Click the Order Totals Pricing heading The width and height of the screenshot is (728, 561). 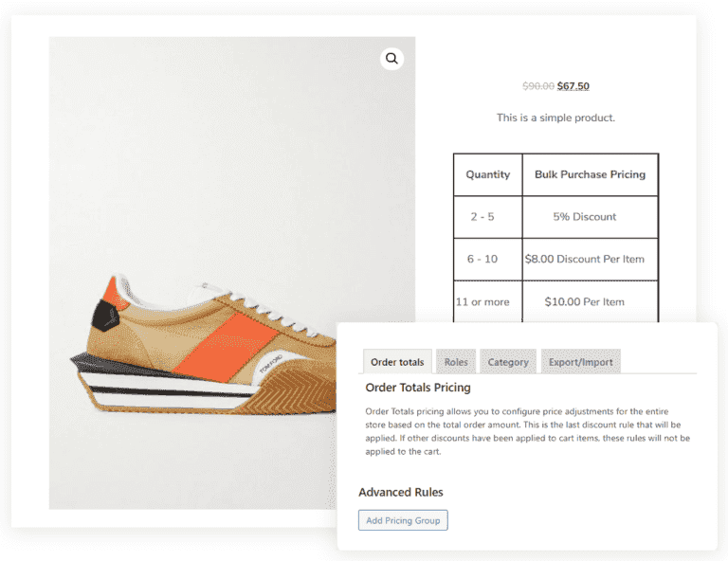coord(418,388)
